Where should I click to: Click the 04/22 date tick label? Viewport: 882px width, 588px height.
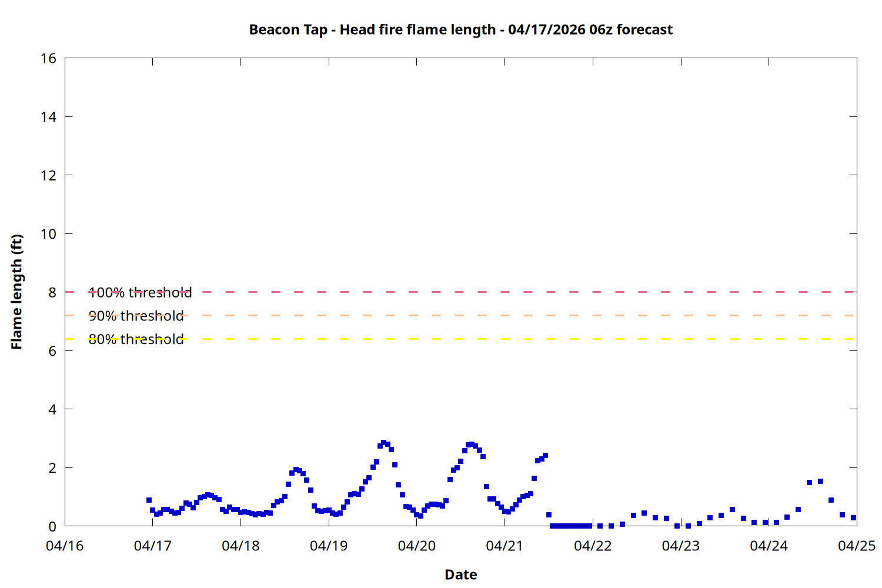point(593,546)
